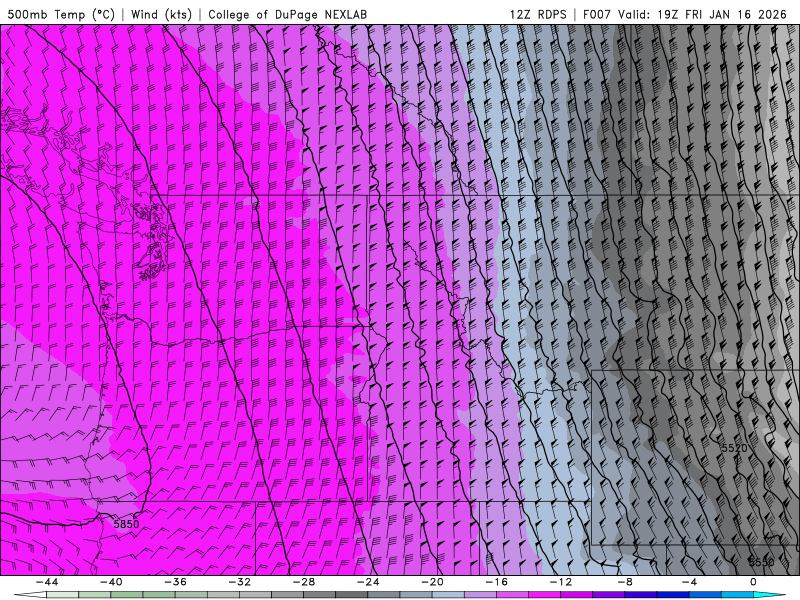The width and height of the screenshot is (800, 600).
Task: Click the 5850 height contour label
Action: point(126,524)
